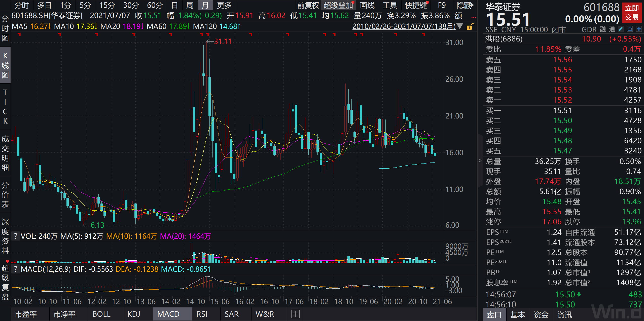Open VOL indicator help question mark
Screen dimensions: 644x321
16,236
